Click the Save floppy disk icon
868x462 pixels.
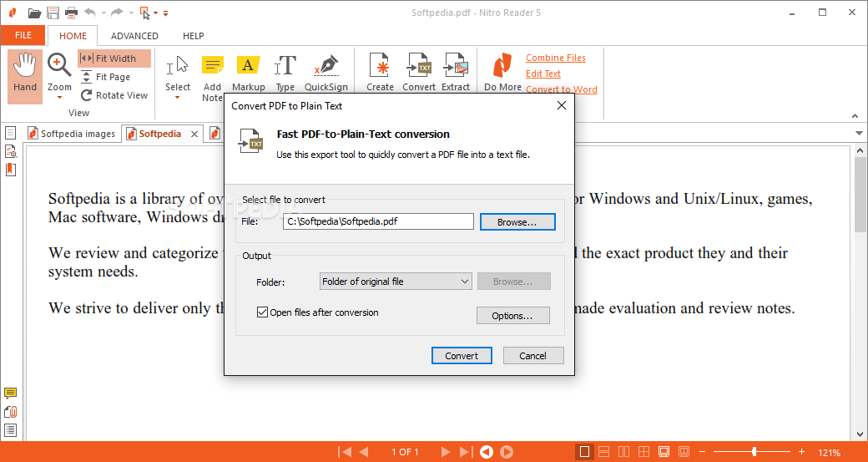pos(53,13)
